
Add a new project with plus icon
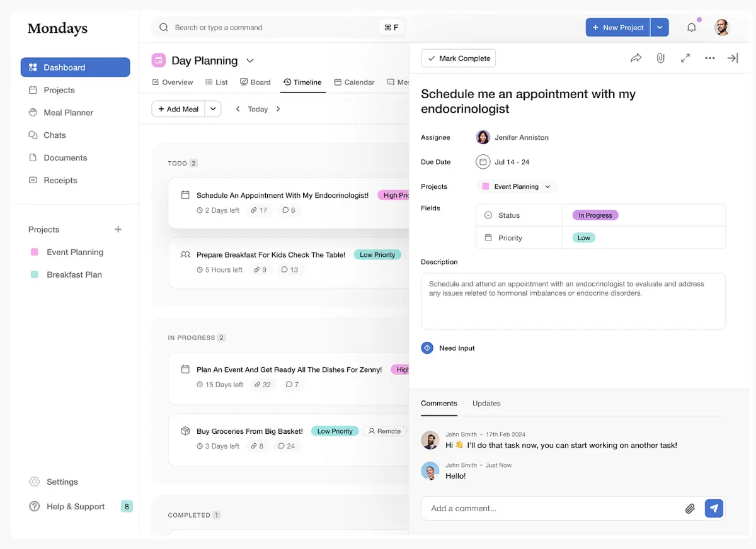tap(118, 230)
